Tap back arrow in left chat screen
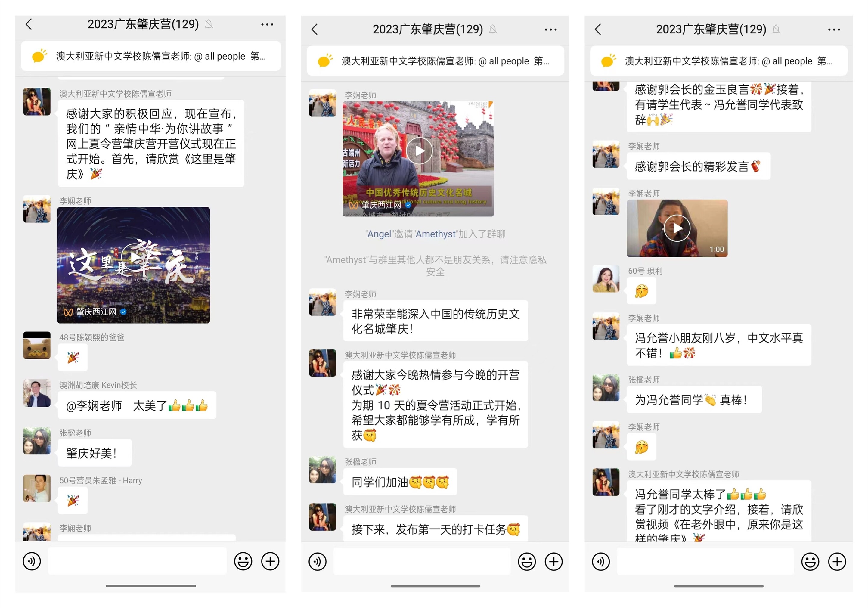The width and height of the screenshot is (868, 608). point(29,24)
